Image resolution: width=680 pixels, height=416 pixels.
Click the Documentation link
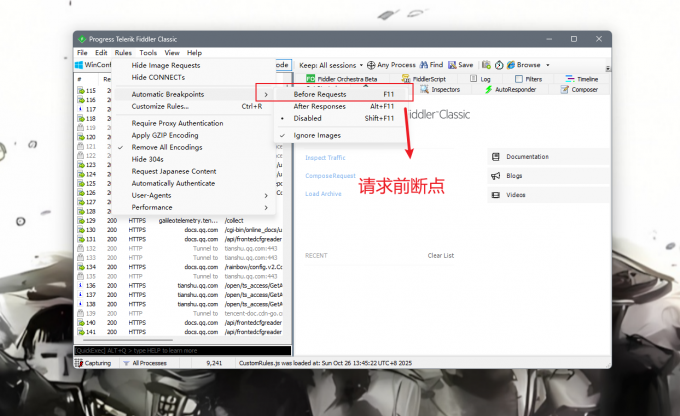[527, 157]
